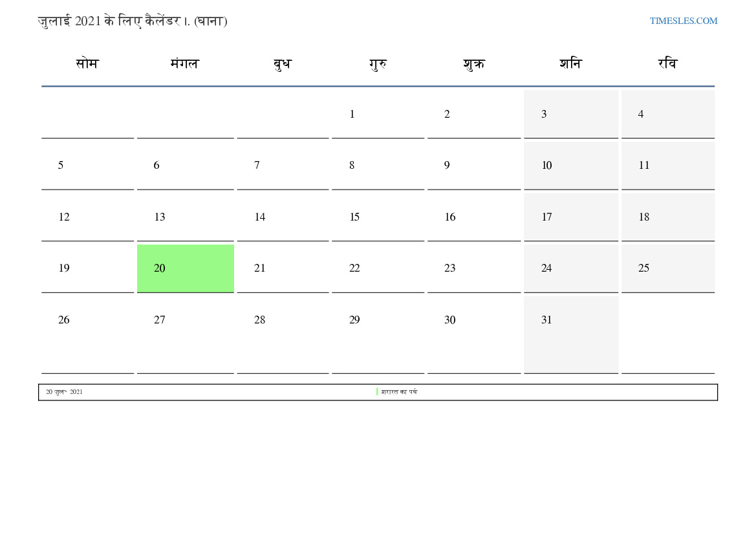
Task: Click date 26 in the calendar
Action: (x=88, y=335)
